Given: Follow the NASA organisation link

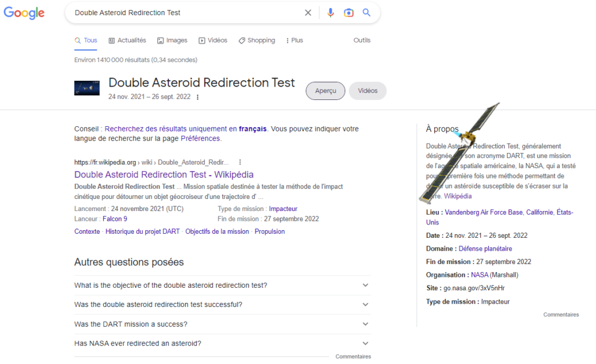Looking at the screenshot, I should pos(480,275).
